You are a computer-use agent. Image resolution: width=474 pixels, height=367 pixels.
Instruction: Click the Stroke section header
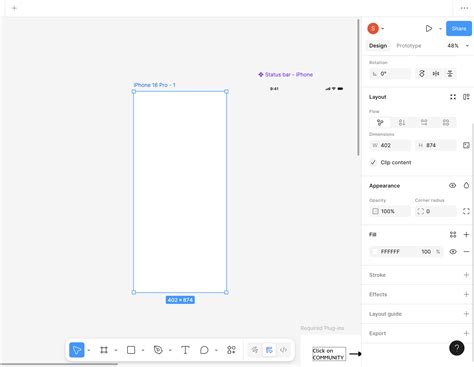377,275
